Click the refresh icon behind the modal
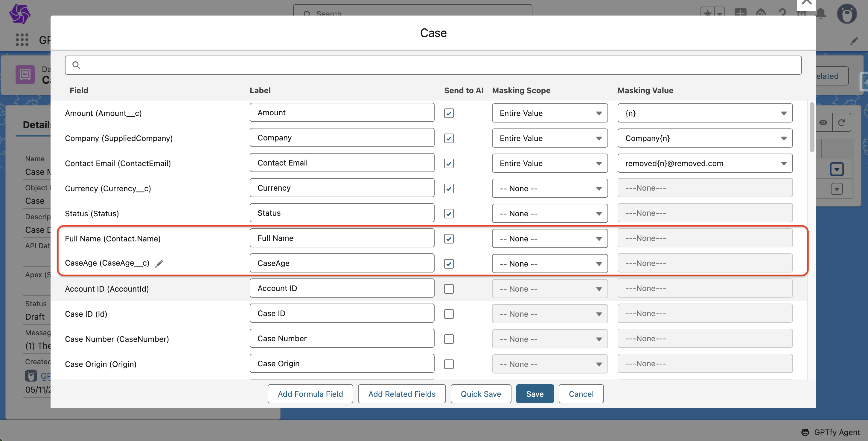 pyautogui.click(x=841, y=122)
